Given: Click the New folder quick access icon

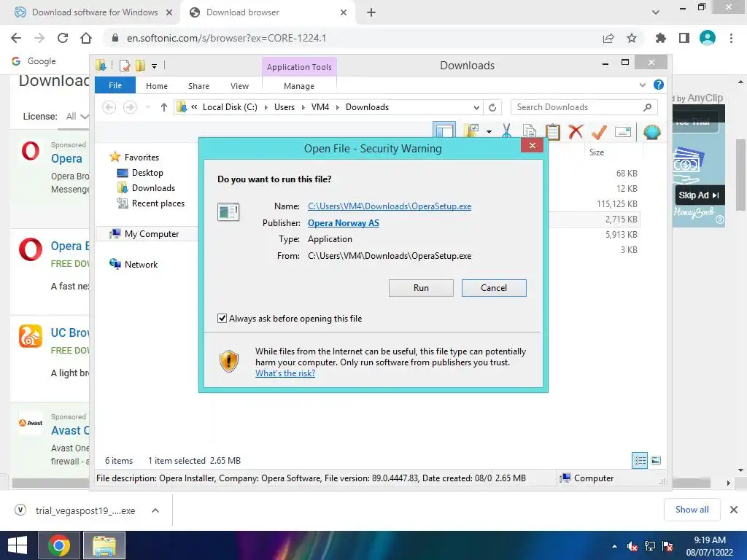Looking at the screenshot, I should (x=140, y=66).
